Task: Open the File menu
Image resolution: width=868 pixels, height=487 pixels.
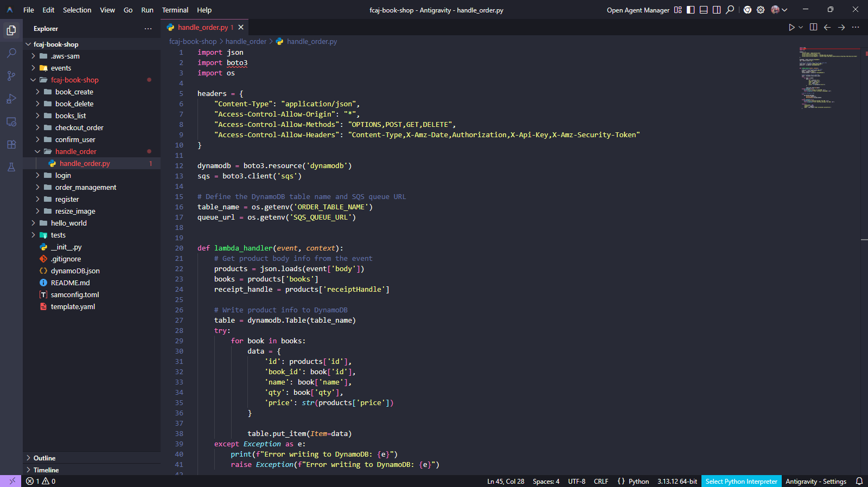Action: click(x=29, y=10)
